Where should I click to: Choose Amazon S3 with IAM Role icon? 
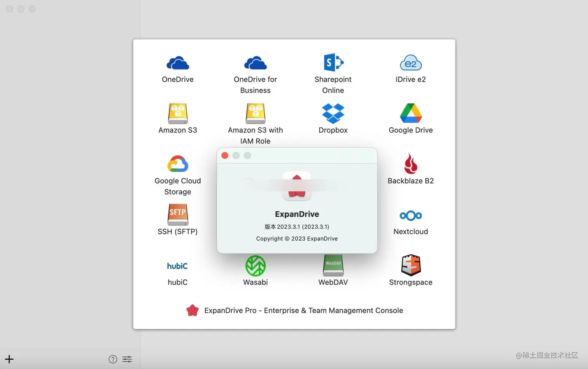[x=255, y=113]
